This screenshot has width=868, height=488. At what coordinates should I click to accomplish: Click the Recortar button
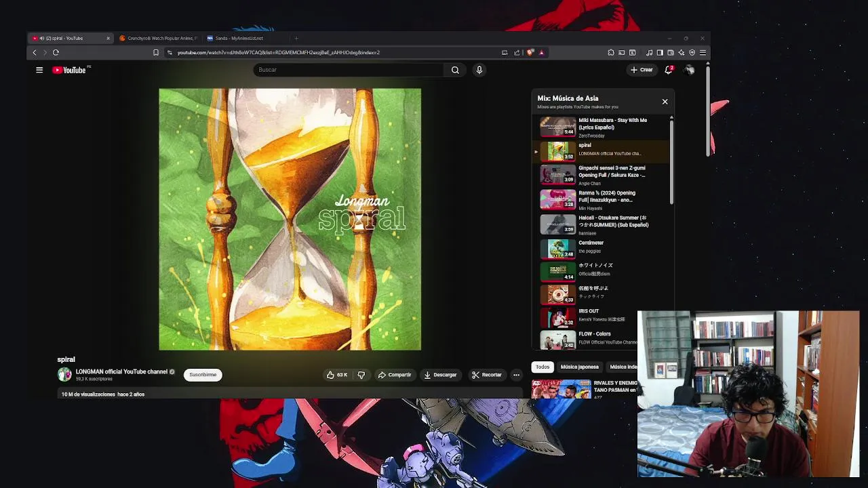(x=487, y=375)
